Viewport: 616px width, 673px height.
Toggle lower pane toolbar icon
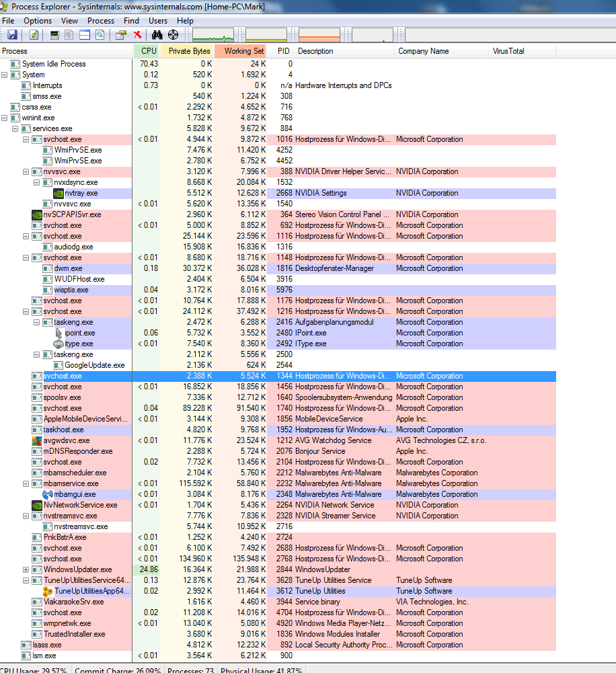85,35
